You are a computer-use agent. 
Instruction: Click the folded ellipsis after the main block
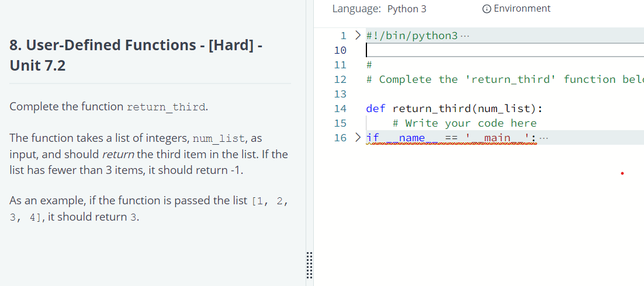[543, 138]
